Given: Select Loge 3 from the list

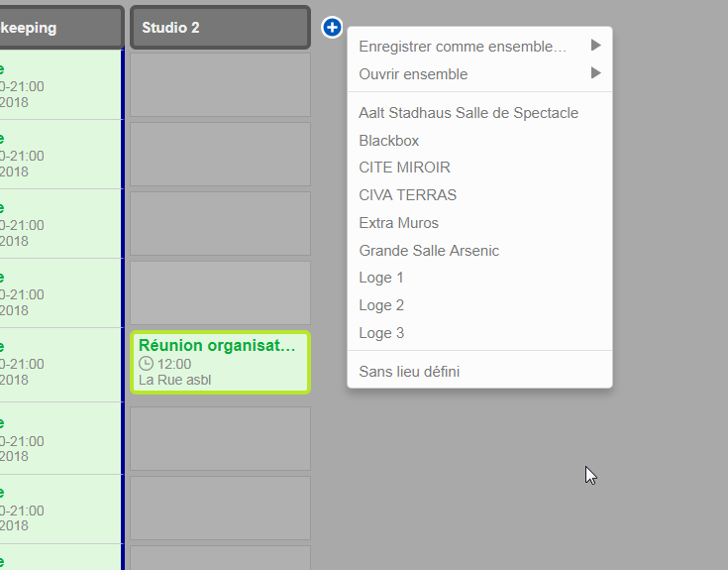Looking at the screenshot, I should pyautogui.click(x=381, y=333).
